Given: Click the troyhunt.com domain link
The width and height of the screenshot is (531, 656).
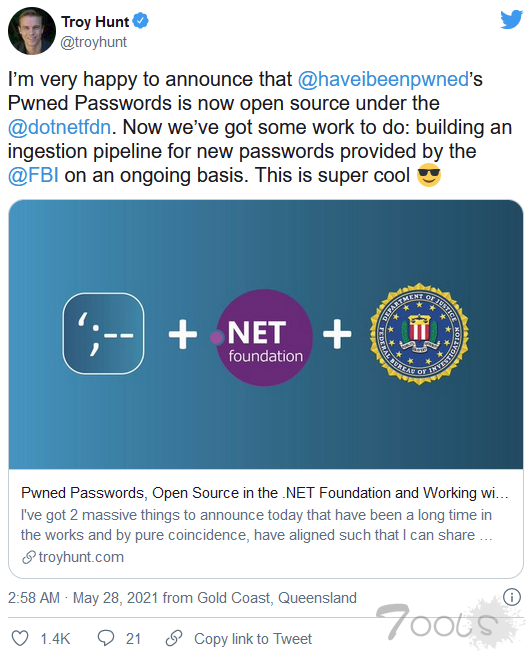Looking at the screenshot, I should click(x=81, y=557).
